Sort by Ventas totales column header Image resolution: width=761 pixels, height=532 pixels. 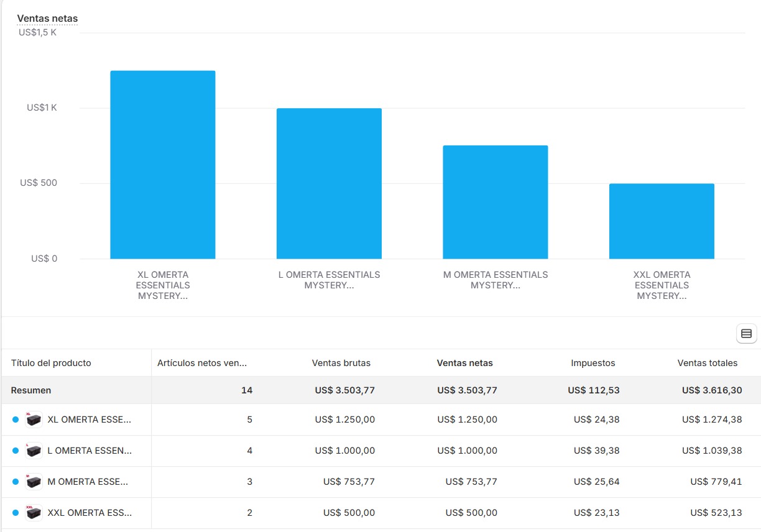pos(708,363)
